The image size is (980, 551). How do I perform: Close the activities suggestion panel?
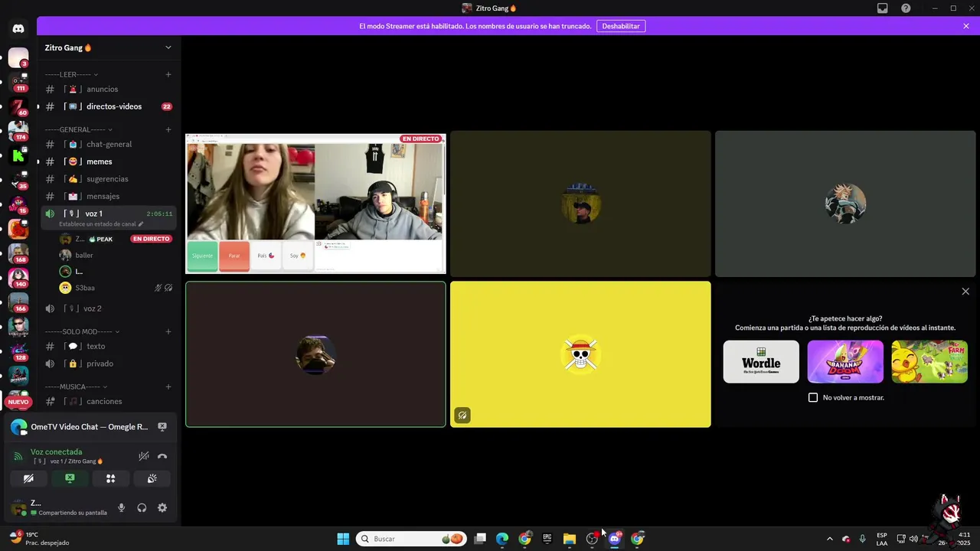[x=965, y=292]
